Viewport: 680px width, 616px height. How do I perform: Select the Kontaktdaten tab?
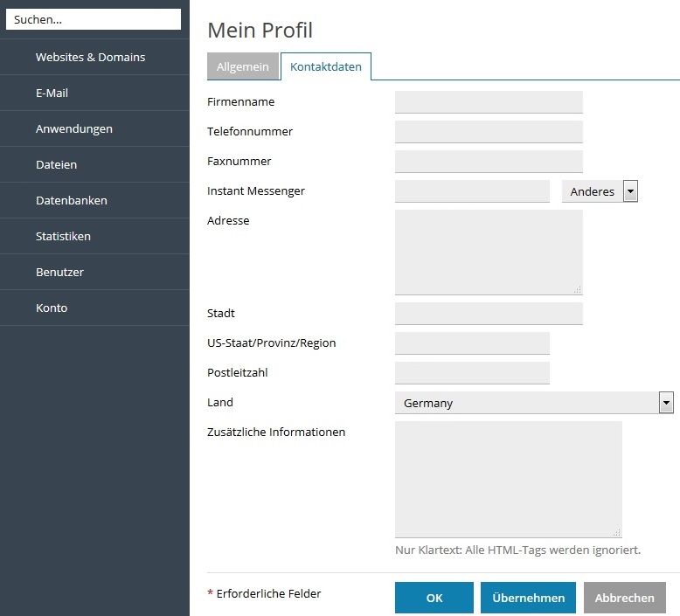[326, 66]
